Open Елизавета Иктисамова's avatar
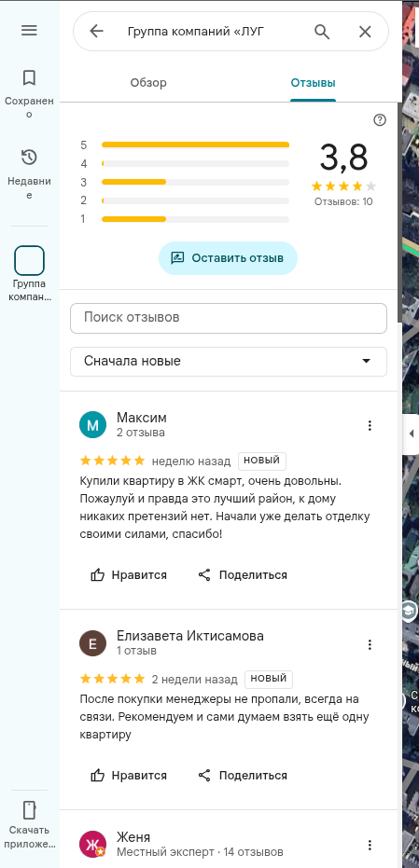Viewport: 419px width, 868px height. 93,643
